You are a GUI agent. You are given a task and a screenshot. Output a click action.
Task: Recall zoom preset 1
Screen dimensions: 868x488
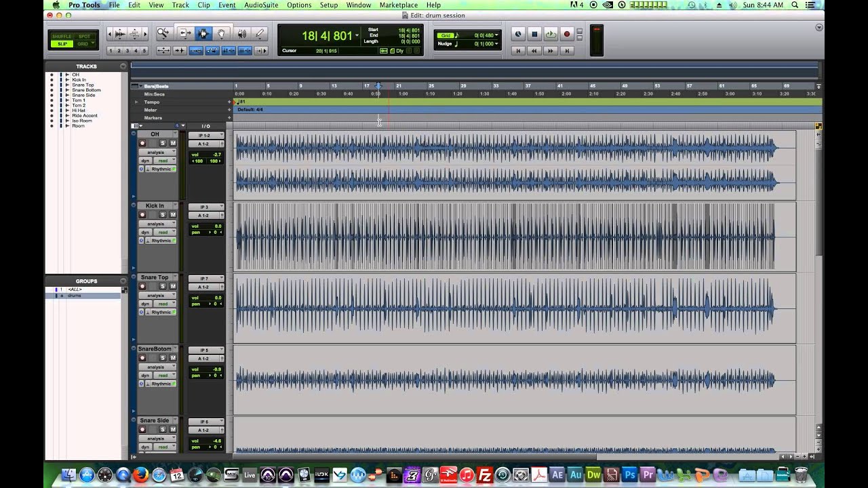coord(111,51)
